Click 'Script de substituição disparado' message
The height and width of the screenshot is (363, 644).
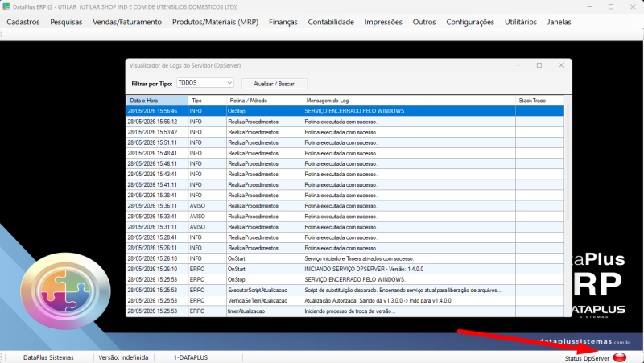[403, 290]
